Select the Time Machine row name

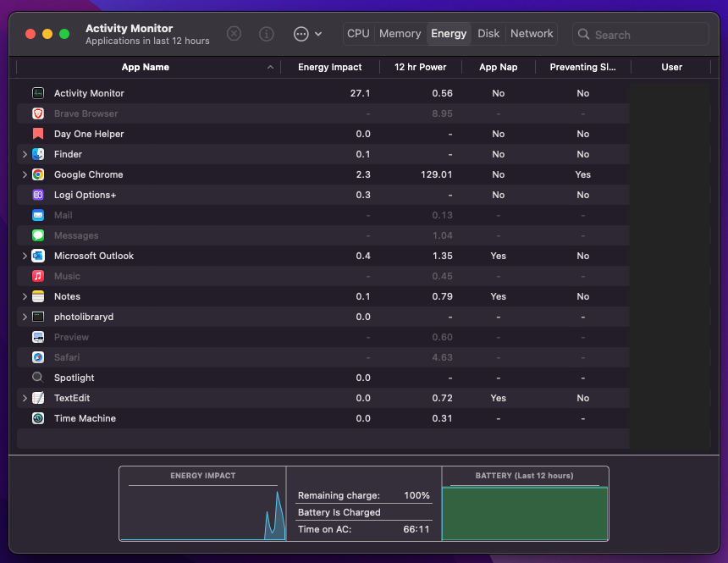click(85, 418)
